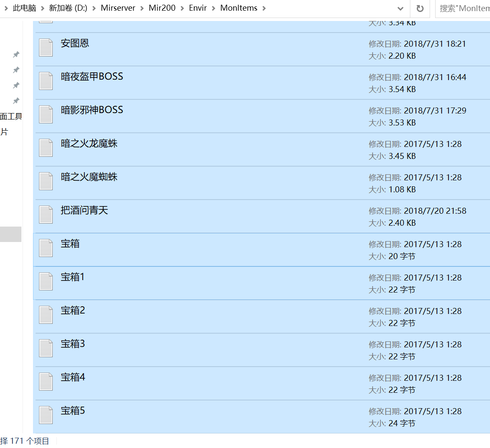Viewport: 490px width, 448px height.
Task: Click the 2018/7/31 16:44 modified date
Action: click(435, 77)
